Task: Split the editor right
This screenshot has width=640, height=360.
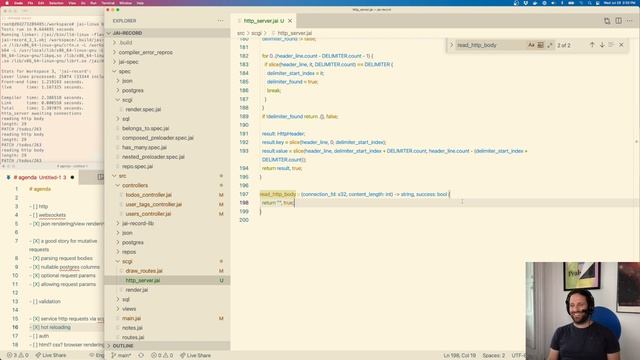Action: point(618,21)
